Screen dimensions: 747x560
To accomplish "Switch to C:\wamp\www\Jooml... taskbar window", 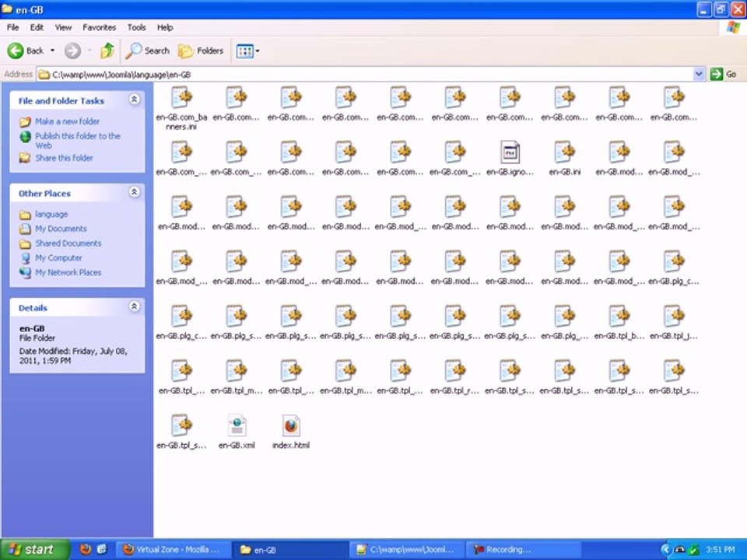I will click(406, 550).
